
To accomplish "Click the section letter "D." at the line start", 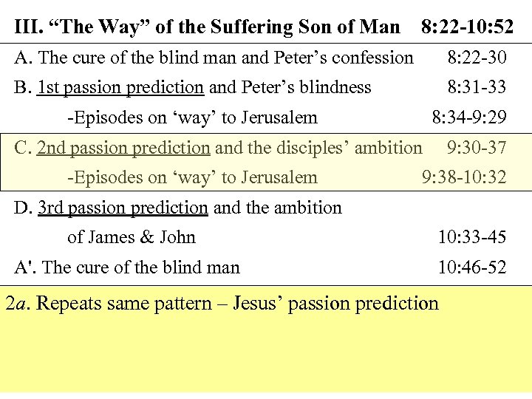I will [23, 208].
